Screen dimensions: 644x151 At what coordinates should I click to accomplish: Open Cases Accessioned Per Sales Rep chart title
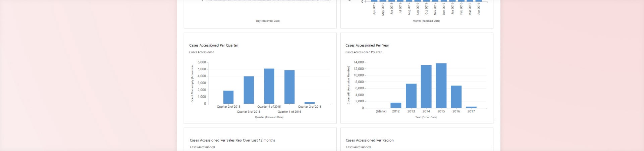point(232,140)
